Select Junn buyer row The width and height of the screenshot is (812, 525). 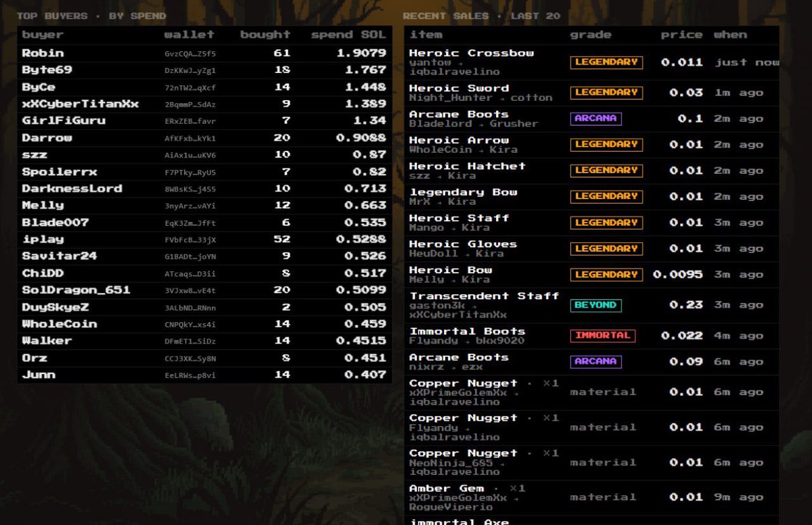coord(39,374)
